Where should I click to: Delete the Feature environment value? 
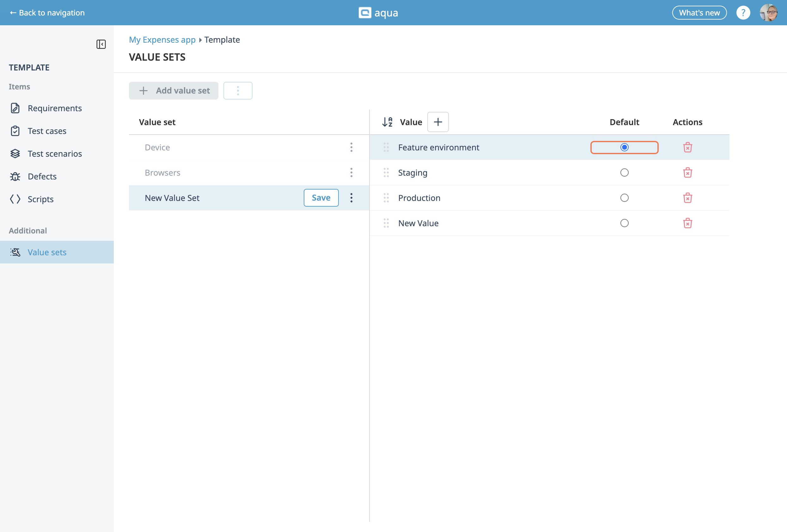687,147
